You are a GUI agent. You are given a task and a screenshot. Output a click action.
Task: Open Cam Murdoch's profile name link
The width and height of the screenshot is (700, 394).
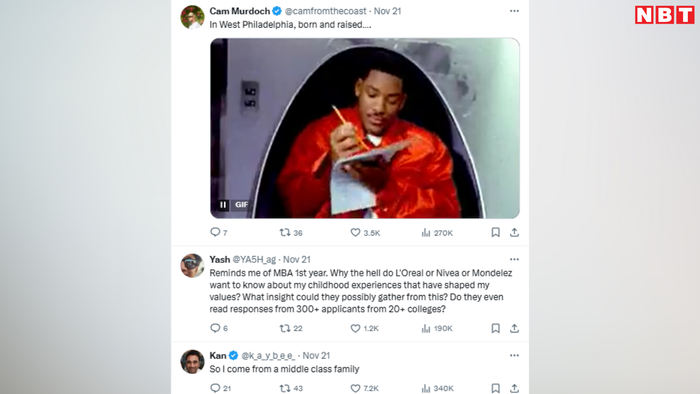point(240,11)
